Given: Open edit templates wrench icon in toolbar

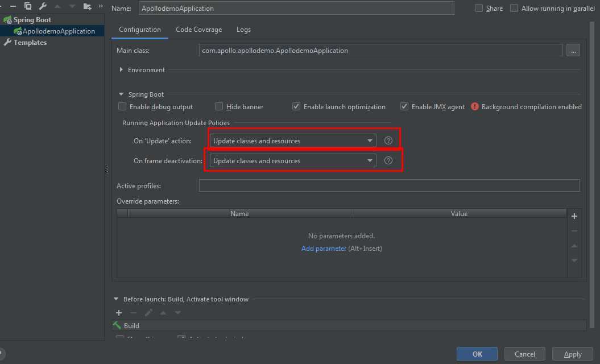Looking at the screenshot, I should pos(43,6).
